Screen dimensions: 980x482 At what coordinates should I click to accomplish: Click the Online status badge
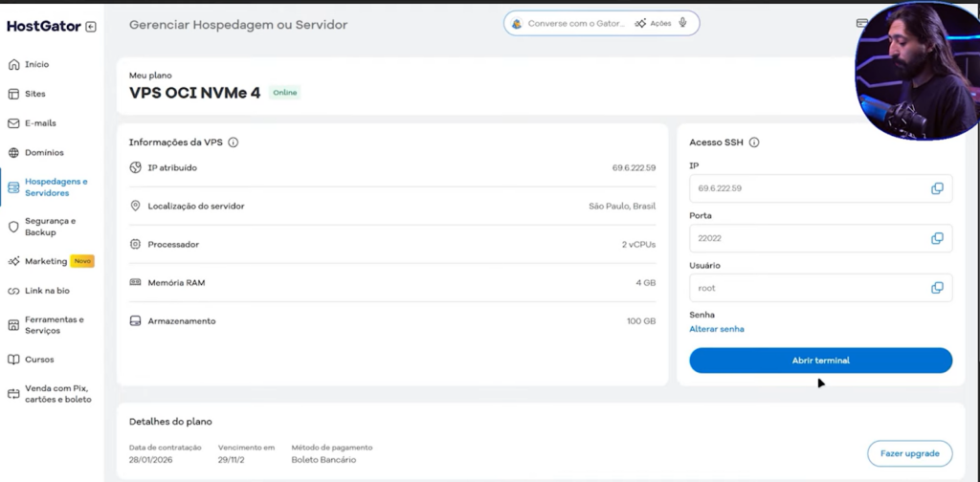284,93
